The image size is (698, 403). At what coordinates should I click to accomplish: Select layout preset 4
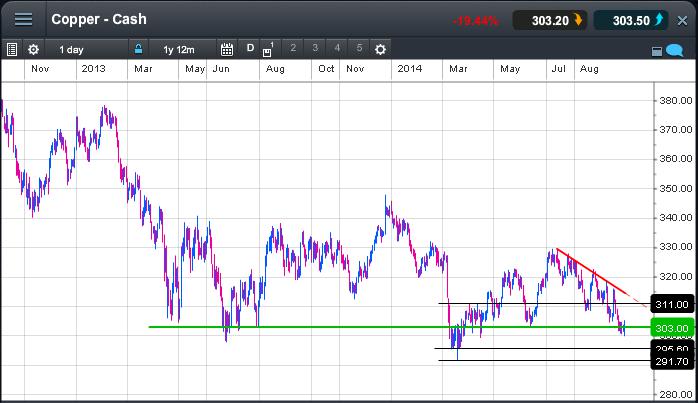point(336,48)
